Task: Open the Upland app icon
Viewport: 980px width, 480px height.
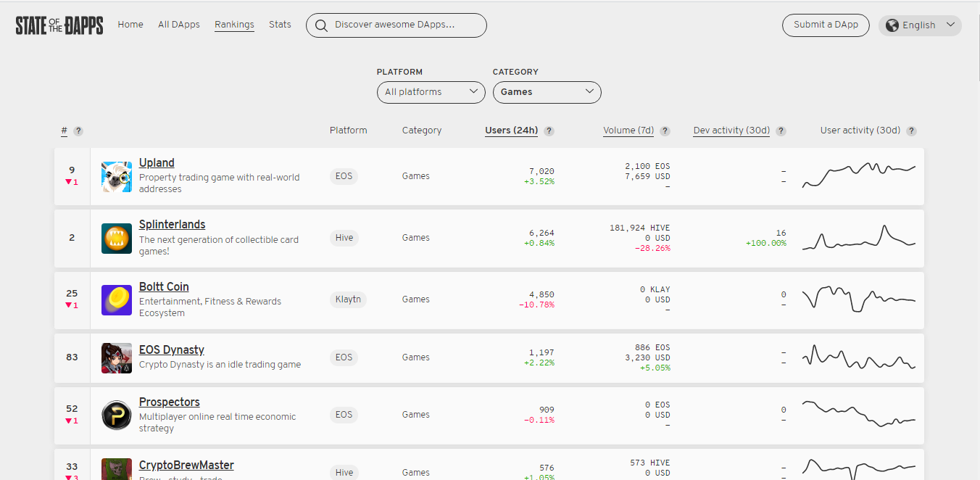Action: tap(117, 177)
